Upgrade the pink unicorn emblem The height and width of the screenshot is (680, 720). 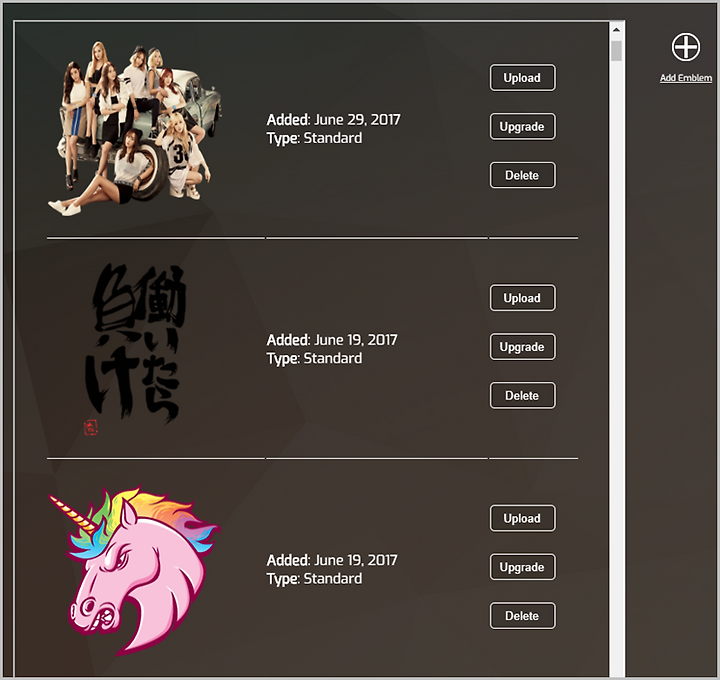point(522,567)
